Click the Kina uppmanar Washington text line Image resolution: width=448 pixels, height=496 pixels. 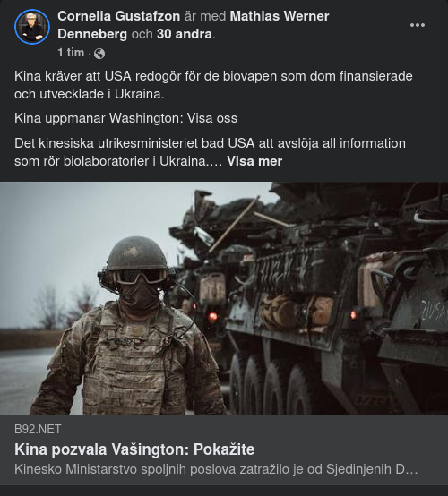tap(125, 118)
